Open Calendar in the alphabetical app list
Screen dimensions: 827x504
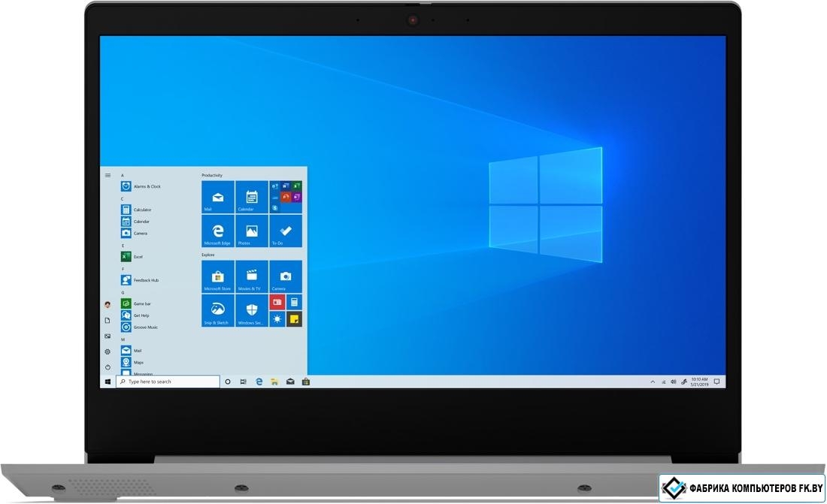point(135,222)
